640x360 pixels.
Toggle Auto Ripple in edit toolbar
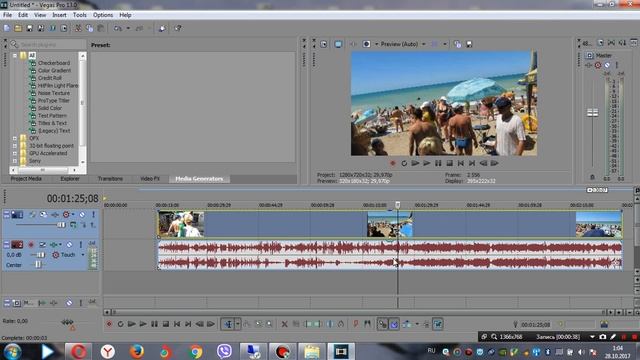click(407, 324)
